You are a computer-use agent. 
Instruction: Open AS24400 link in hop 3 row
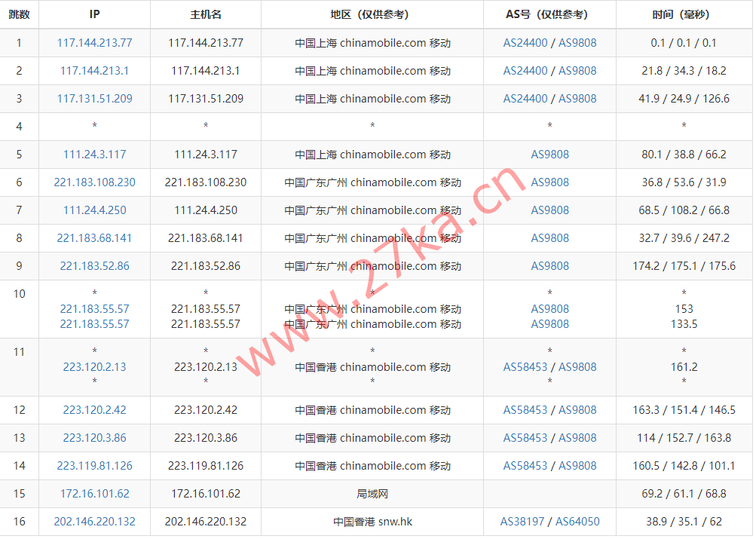click(525, 99)
